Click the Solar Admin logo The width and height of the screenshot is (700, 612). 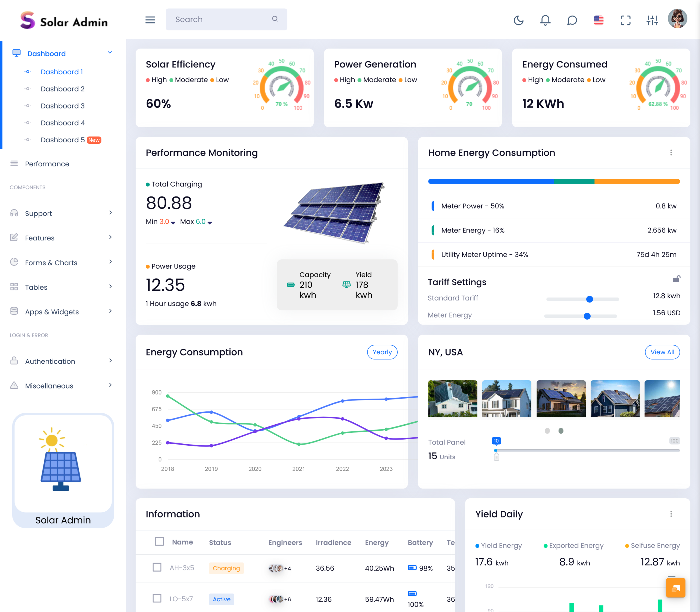click(x=64, y=20)
